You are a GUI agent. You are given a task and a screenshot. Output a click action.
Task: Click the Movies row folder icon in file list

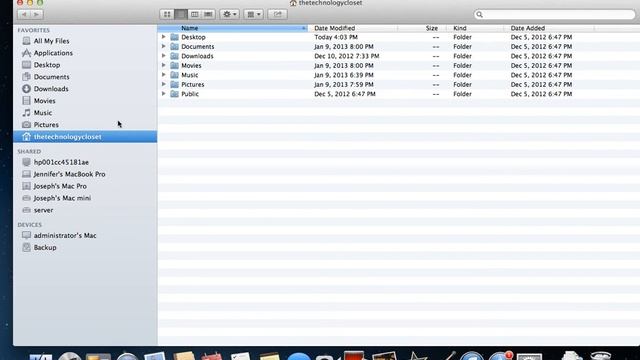point(175,65)
